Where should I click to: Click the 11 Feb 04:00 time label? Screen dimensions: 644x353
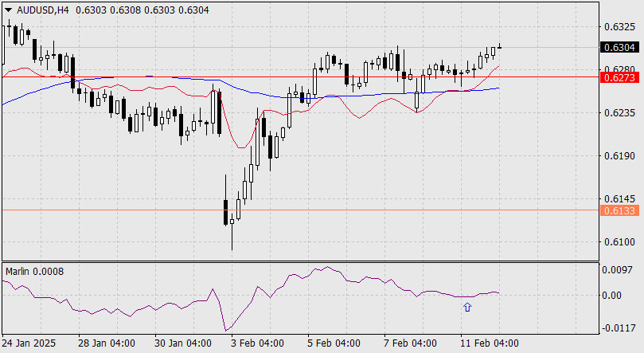tap(490, 343)
